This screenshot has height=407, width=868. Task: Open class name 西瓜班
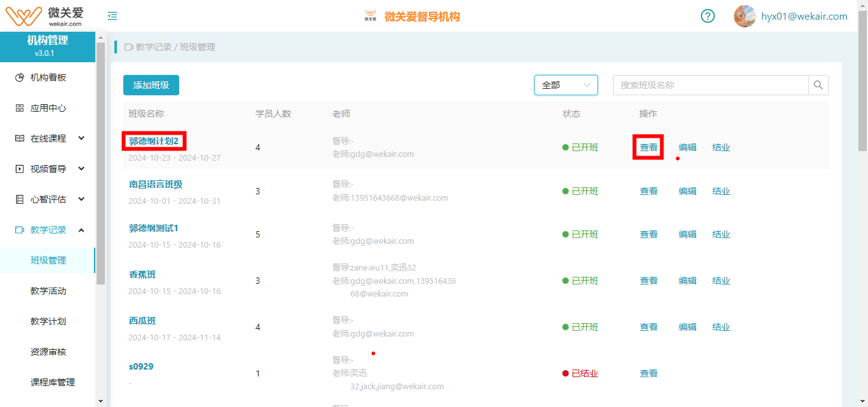click(x=142, y=321)
